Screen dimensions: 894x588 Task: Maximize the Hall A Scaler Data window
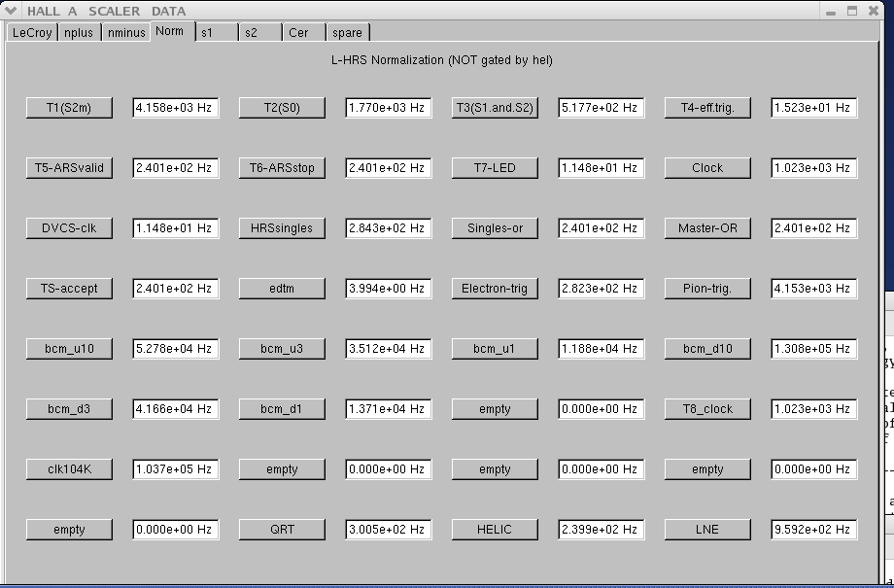point(852,11)
